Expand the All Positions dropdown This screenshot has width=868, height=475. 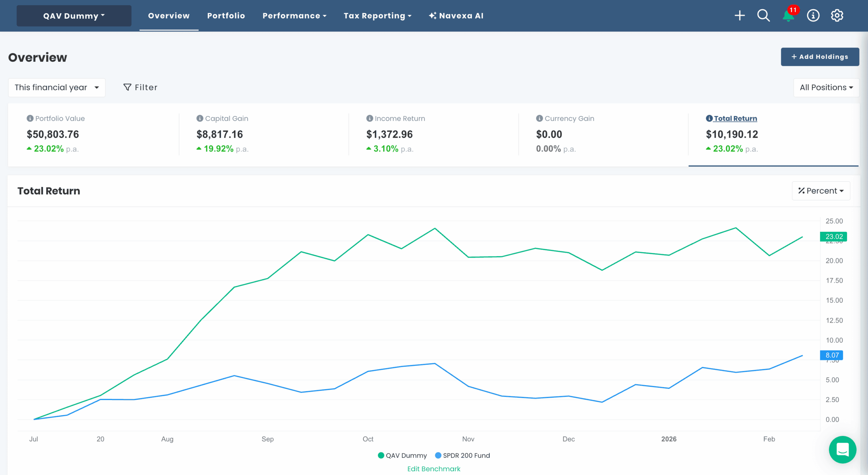[x=826, y=87]
